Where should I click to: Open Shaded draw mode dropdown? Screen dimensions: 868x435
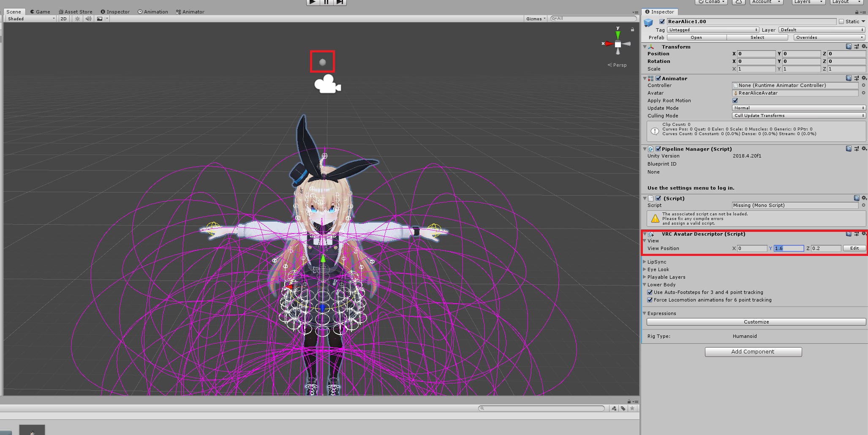click(31, 19)
